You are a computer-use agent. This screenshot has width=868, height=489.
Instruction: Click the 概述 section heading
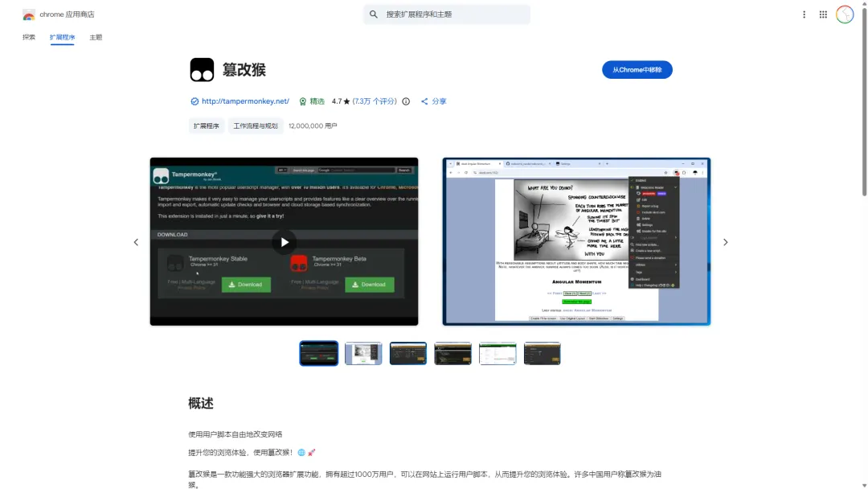tap(200, 403)
